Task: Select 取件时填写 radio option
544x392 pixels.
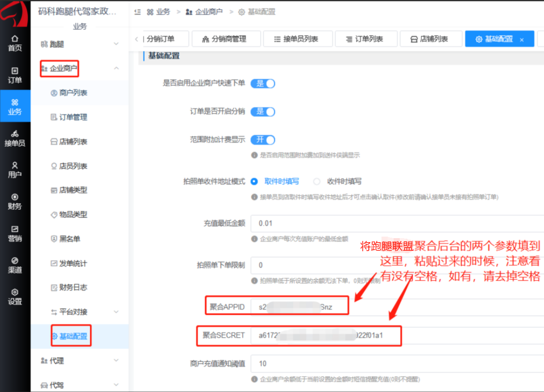Action: point(254,182)
